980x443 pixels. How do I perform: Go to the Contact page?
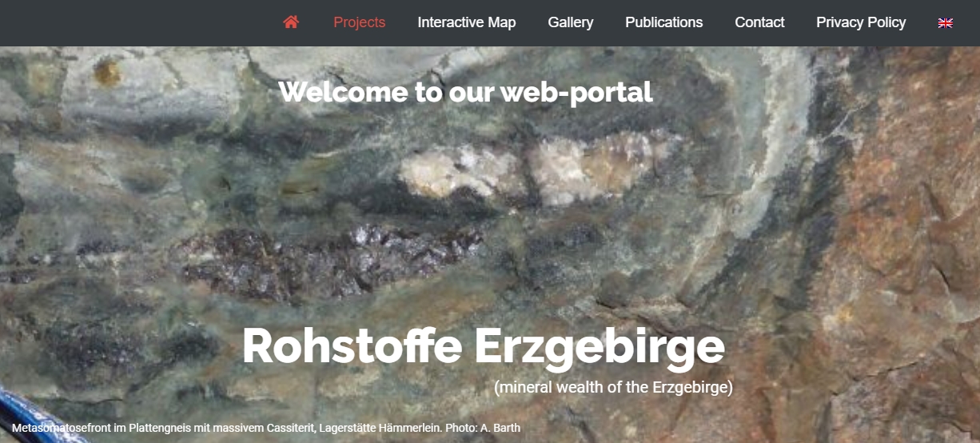point(759,22)
